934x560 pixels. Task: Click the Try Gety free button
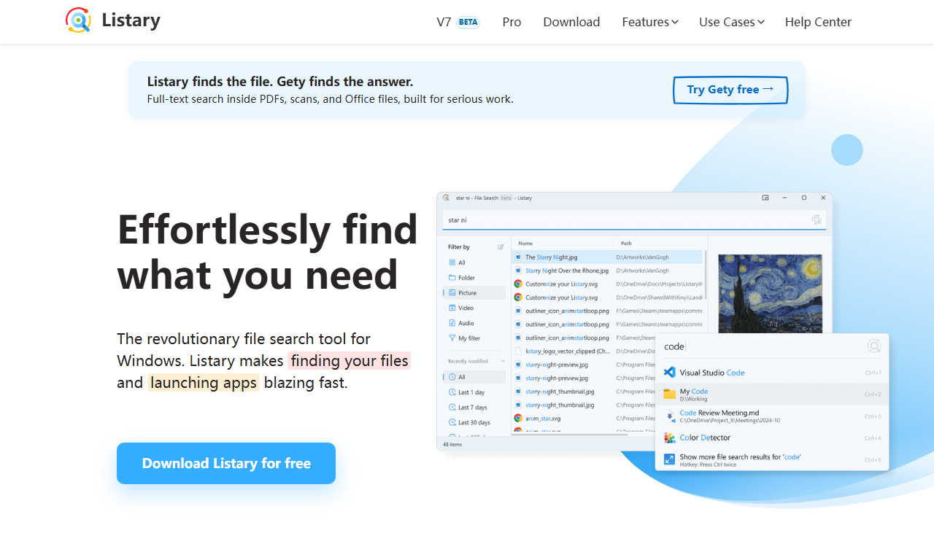coord(730,90)
